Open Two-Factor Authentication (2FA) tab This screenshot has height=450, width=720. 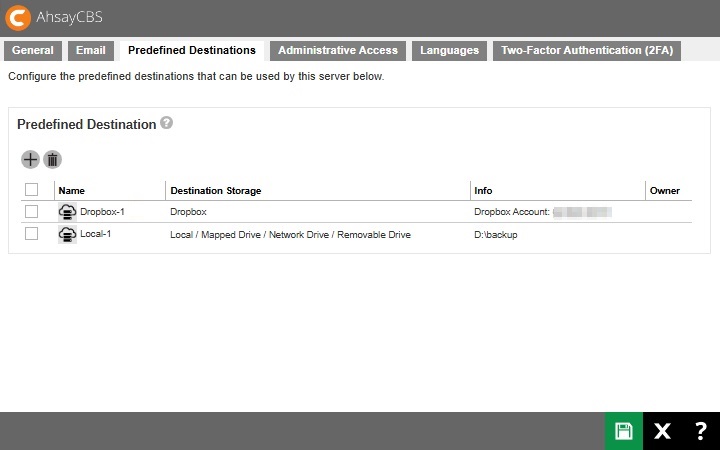tap(586, 50)
